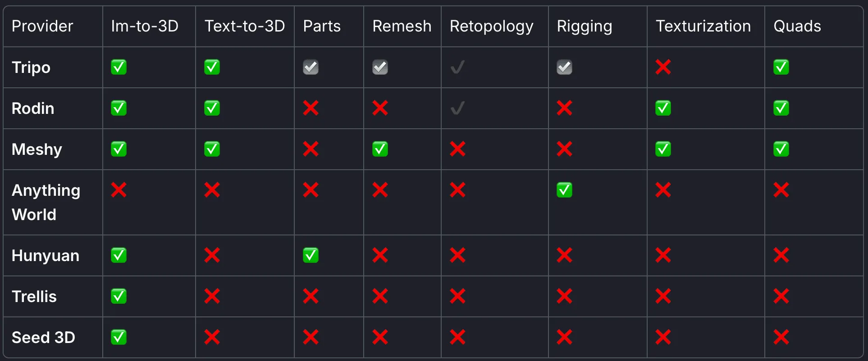Select the Tripo provider name

pos(31,68)
